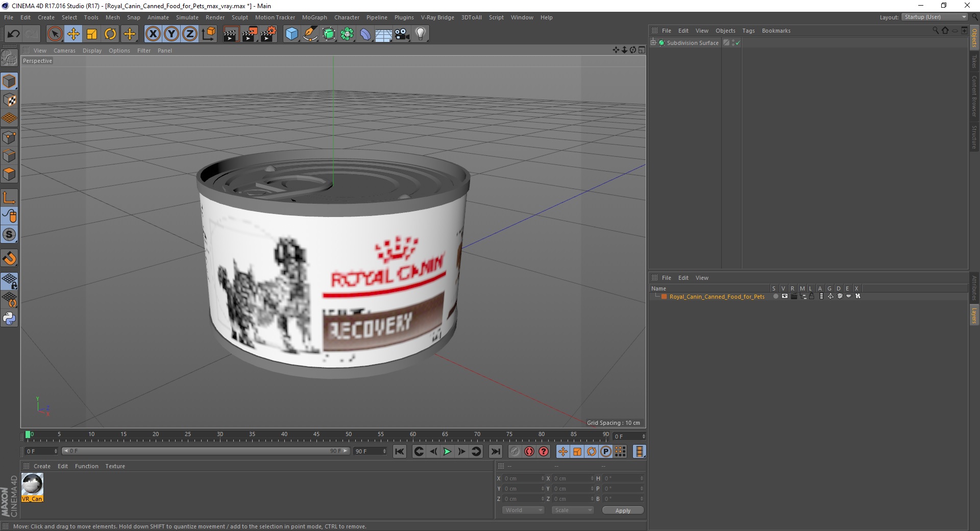Jump to end of animation
Screen dimensions: 980x531
[495, 451]
